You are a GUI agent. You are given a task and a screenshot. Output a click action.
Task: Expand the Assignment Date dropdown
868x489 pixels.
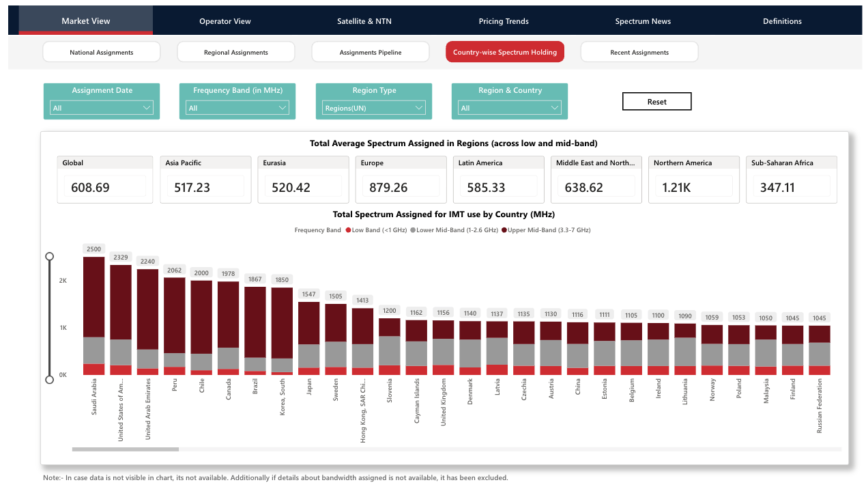pyautogui.click(x=102, y=108)
